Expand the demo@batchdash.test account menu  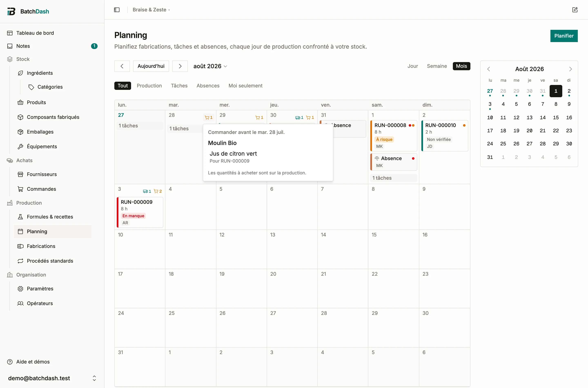click(x=52, y=378)
